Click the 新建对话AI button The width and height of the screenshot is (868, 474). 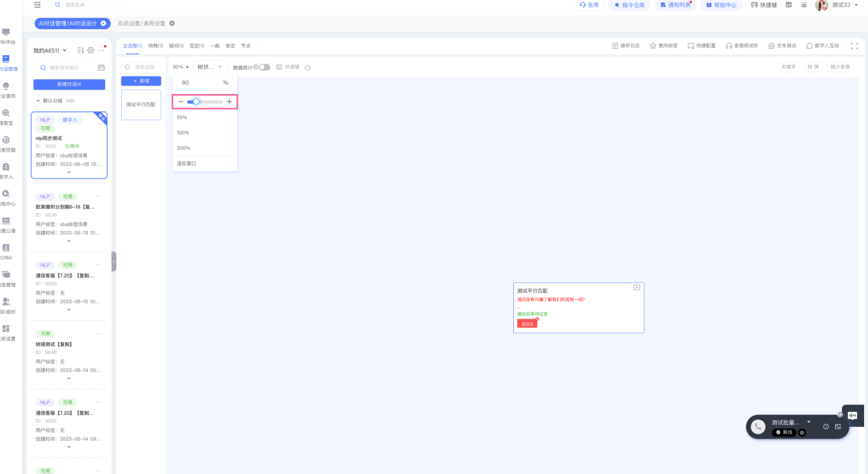click(69, 84)
